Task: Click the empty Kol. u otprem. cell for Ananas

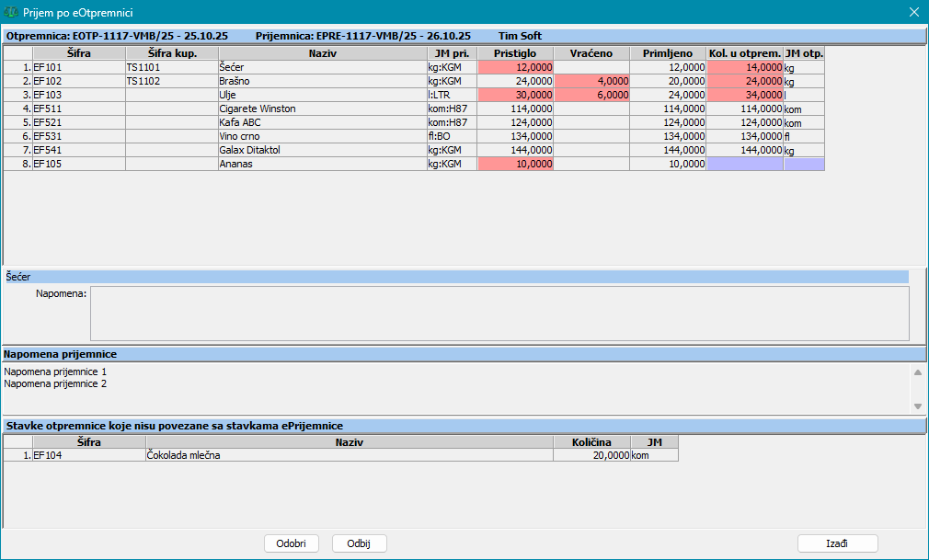Action: [744, 164]
